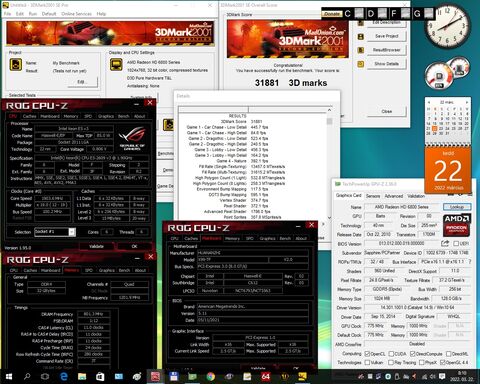The height and width of the screenshot is (384, 480).
Task: Go to next month in calendar gadget
Action: click(x=467, y=102)
